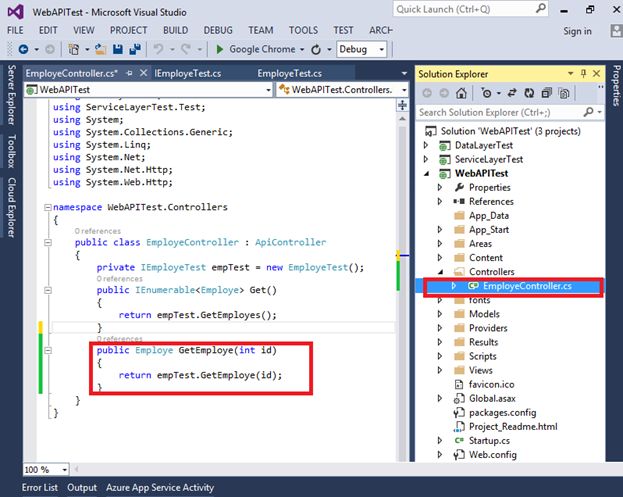623x497 pixels.
Task: Open the WebAPITest.Controllers type dropdown
Action: (x=342, y=90)
